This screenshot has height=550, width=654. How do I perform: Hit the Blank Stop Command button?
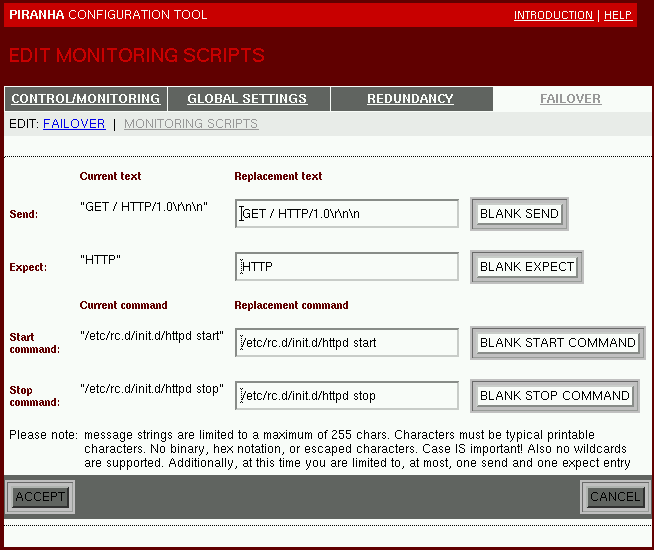tap(555, 396)
